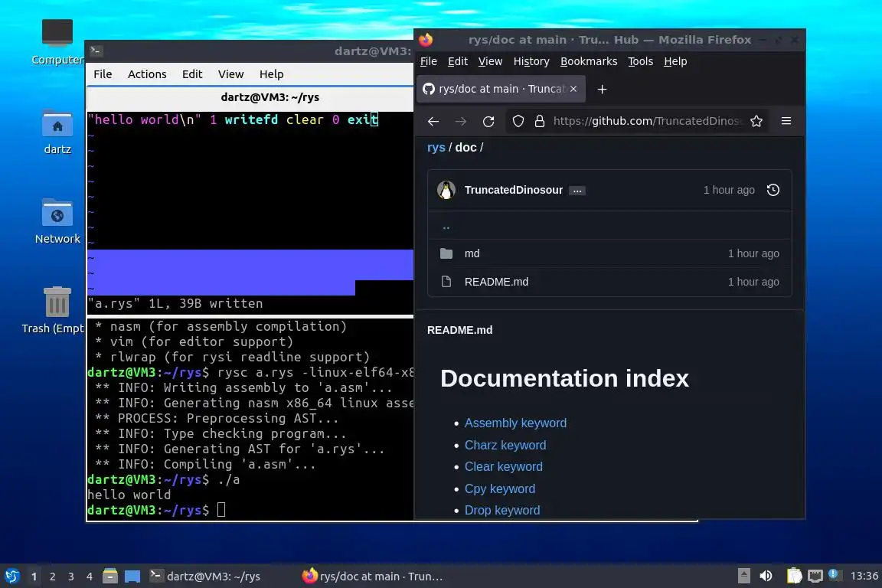Switch to workspace 3

click(71, 577)
